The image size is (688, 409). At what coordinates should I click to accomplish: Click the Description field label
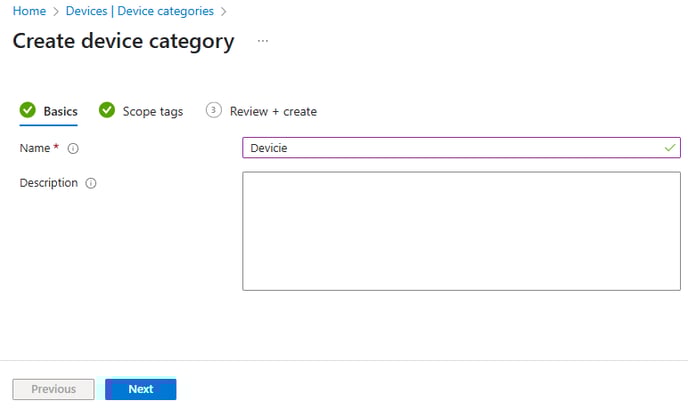click(x=49, y=183)
